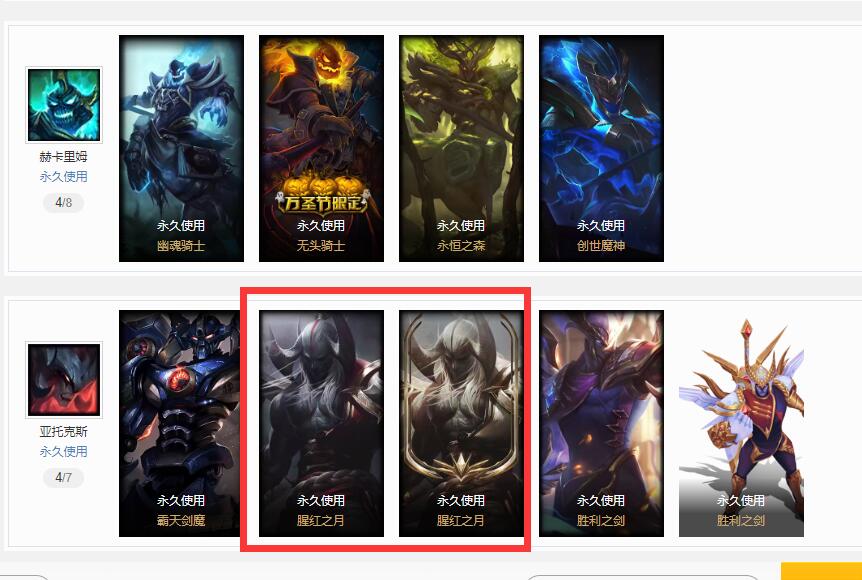Viewport: 862px width, 580px height.
Task: Select the 创世魔神 skin card
Action: point(601,148)
